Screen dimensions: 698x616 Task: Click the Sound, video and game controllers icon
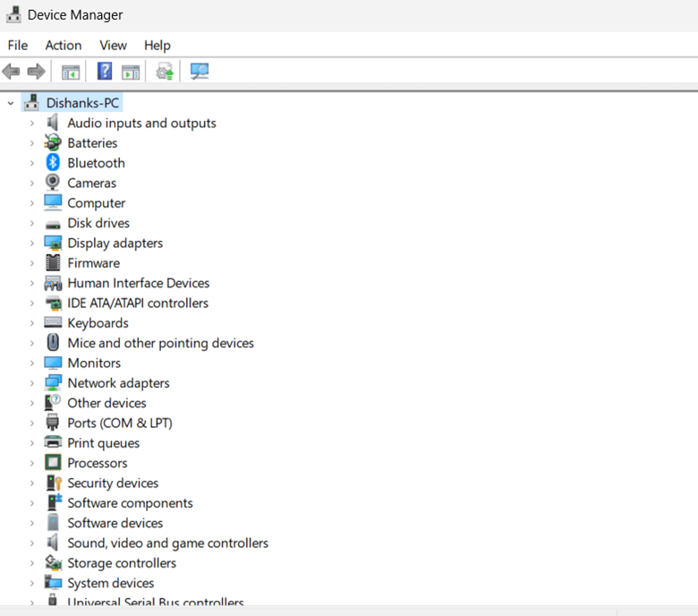53,543
